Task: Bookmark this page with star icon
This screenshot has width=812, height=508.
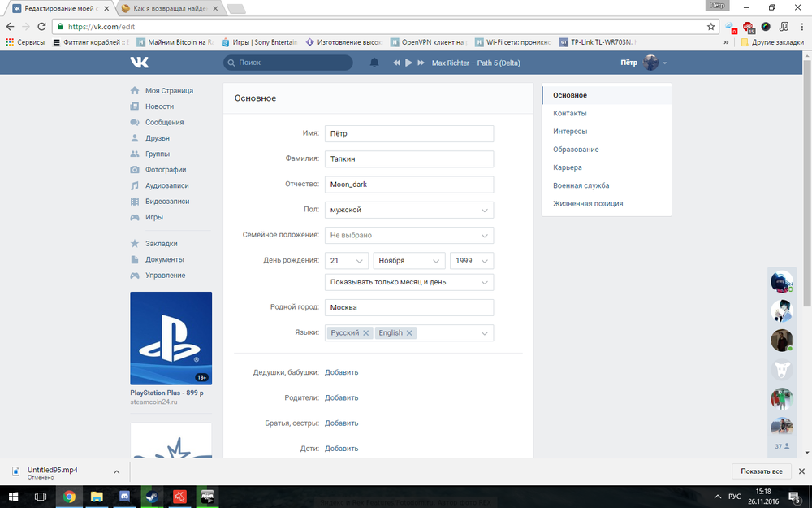Action: point(711,27)
